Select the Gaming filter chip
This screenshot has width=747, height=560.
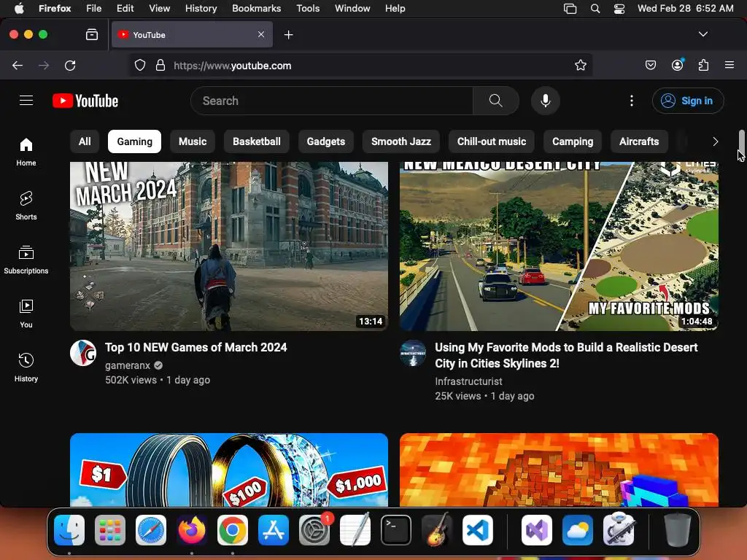(x=134, y=141)
